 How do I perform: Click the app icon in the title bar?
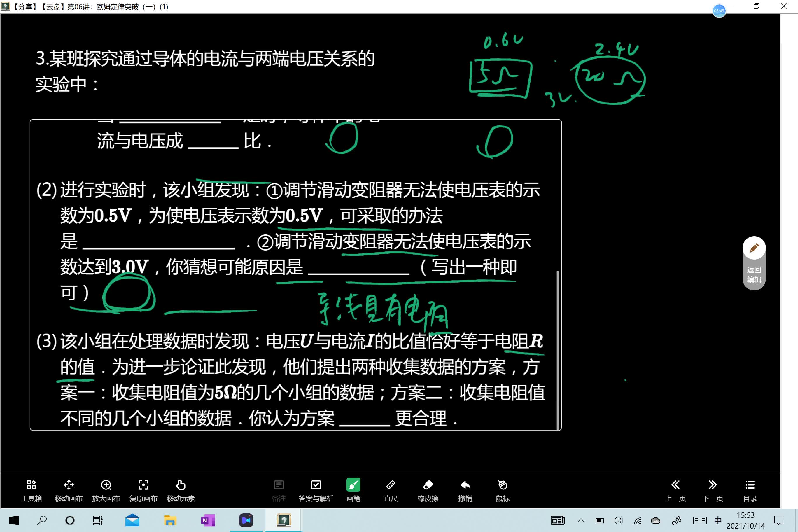(x=5, y=6)
